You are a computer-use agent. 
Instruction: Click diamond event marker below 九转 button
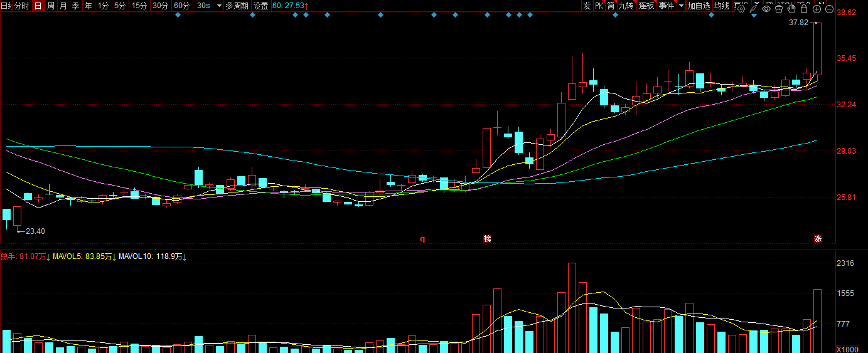(x=615, y=15)
